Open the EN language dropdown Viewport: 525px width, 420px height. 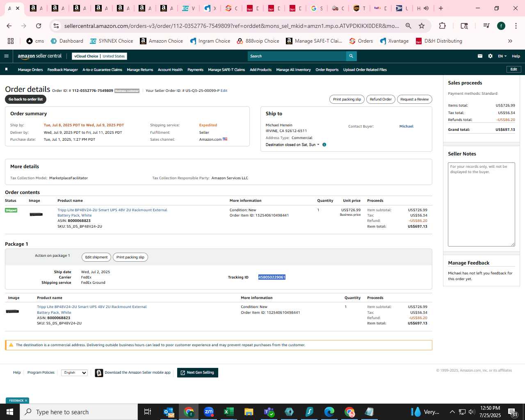[502, 56]
